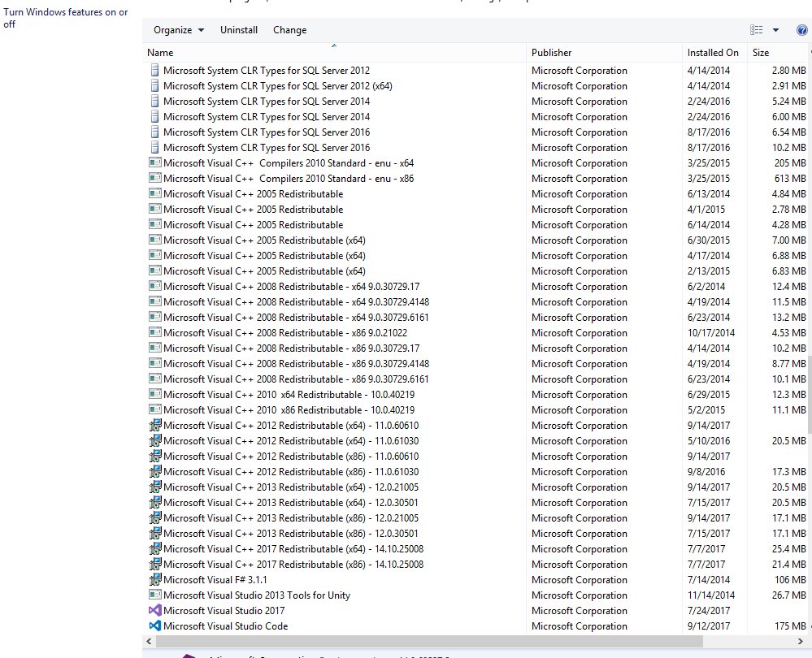Click icon of Visual C++ 2013 (x64) 12.0.30501
This screenshot has width=812, height=658.
click(154, 503)
